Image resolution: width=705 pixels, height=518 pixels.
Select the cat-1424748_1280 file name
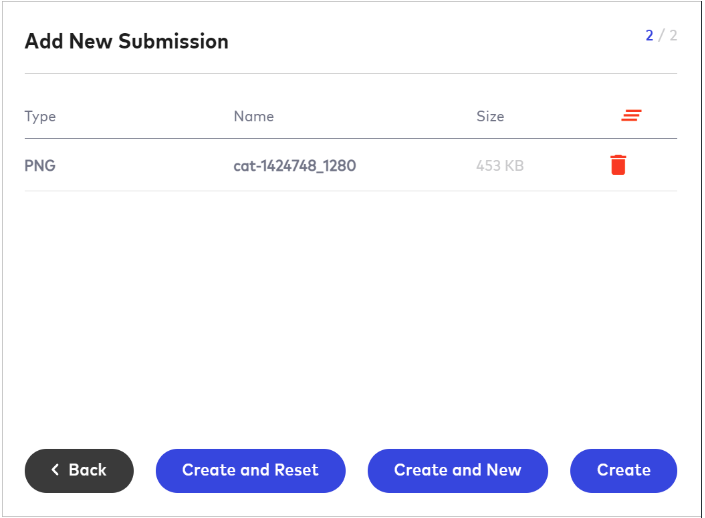tap(294, 166)
